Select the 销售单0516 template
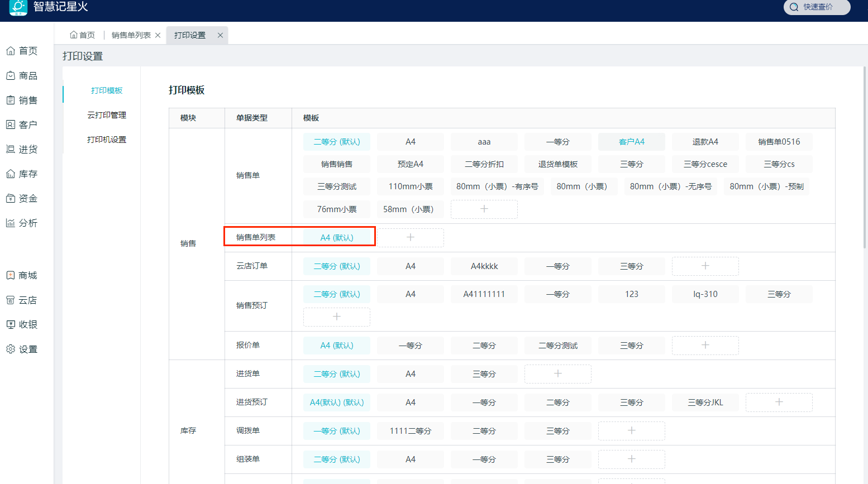This screenshot has height=484, width=868. 779,142
